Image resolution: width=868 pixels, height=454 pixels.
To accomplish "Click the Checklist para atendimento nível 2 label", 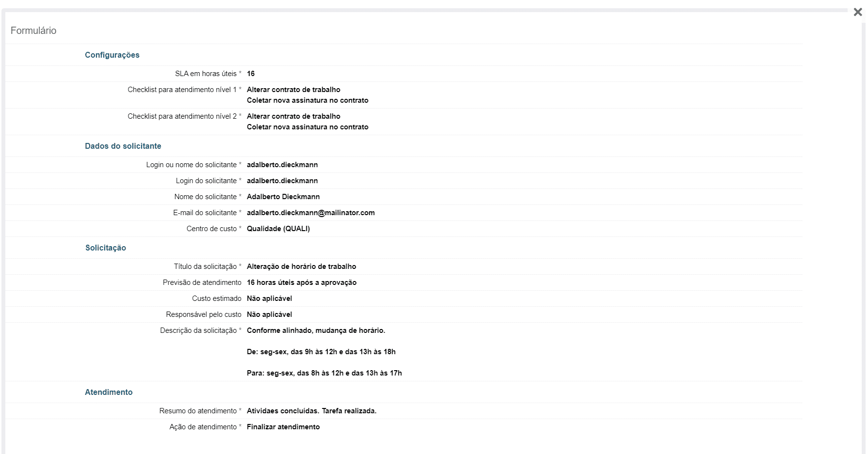I will tap(182, 116).
